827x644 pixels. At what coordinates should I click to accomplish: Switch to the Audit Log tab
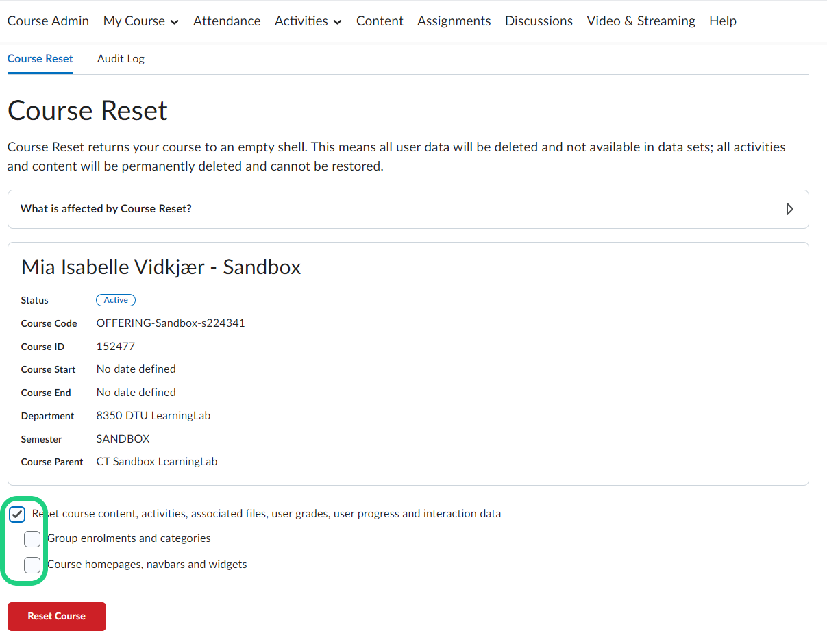coord(121,59)
